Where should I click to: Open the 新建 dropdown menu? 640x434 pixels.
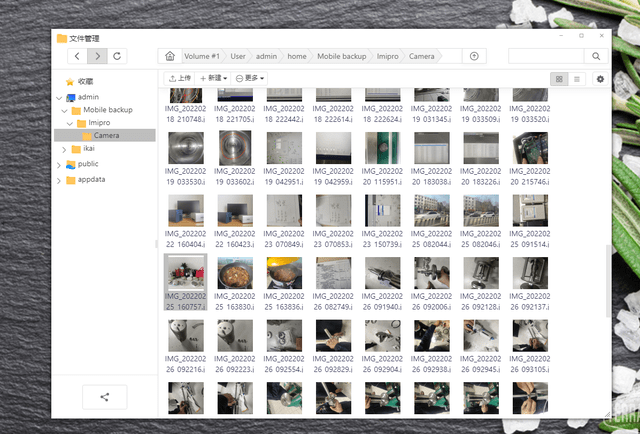point(213,78)
